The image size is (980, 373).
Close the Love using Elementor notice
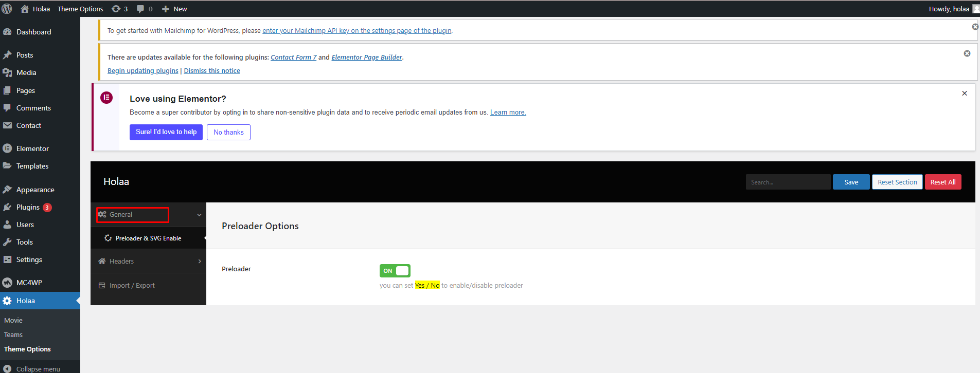(964, 94)
